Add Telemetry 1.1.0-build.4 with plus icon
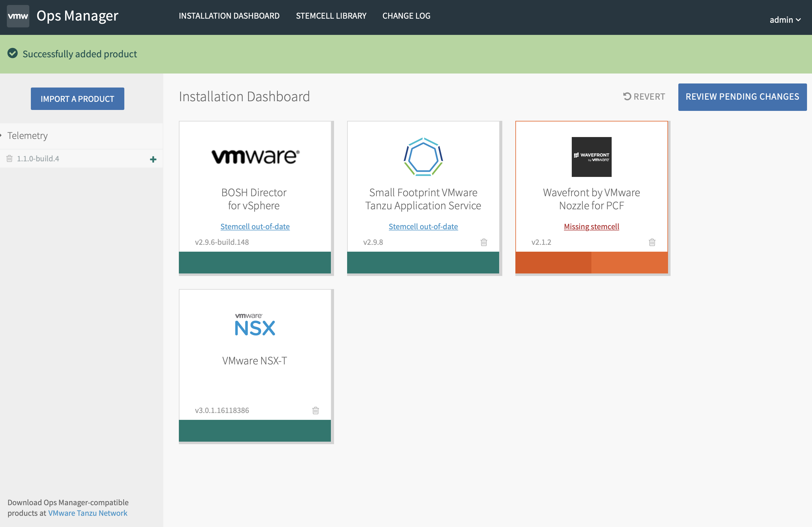Image resolution: width=812 pixels, height=527 pixels. (x=153, y=159)
